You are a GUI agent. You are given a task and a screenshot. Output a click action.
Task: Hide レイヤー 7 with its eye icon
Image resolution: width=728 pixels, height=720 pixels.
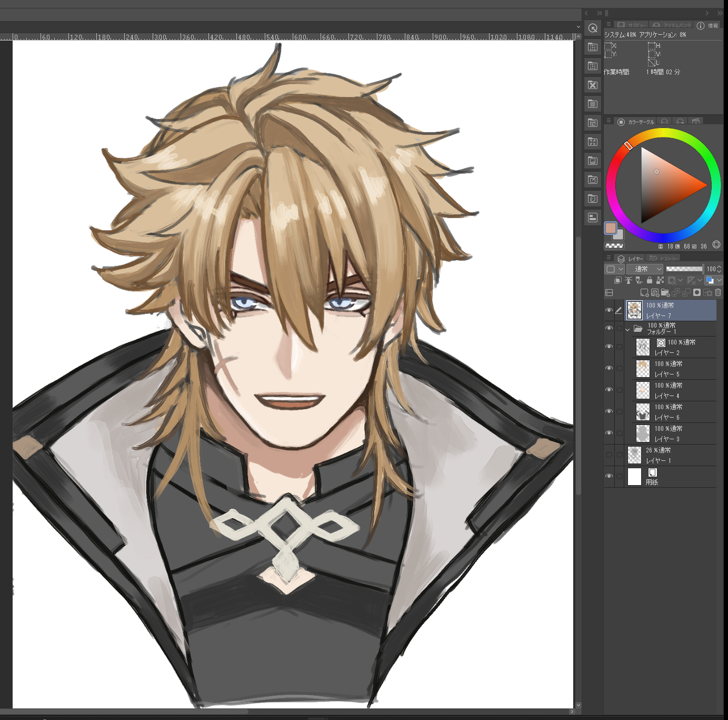click(x=609, y=310)
